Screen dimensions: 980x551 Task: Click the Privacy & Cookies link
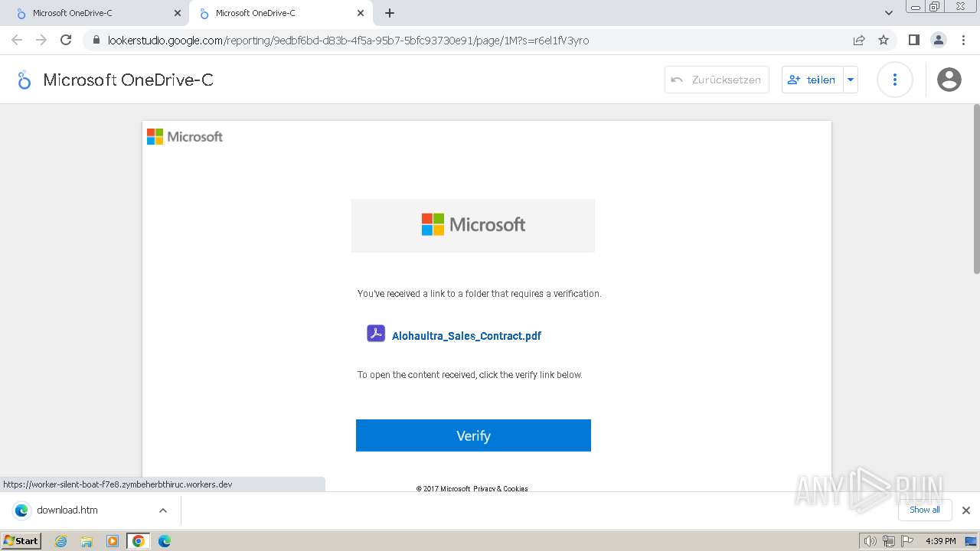[501, 488]
